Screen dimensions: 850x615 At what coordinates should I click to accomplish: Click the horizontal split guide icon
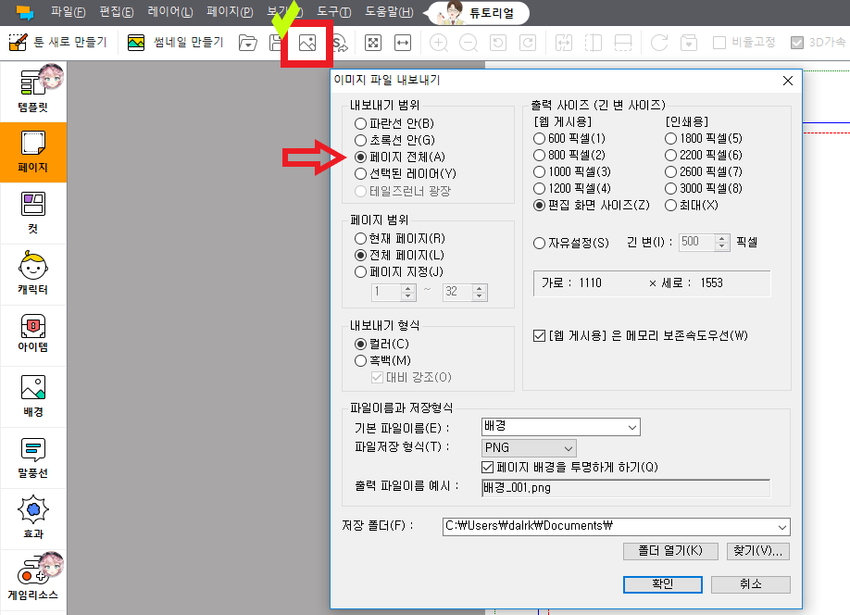pyautogui.click(x=623, y=43)
